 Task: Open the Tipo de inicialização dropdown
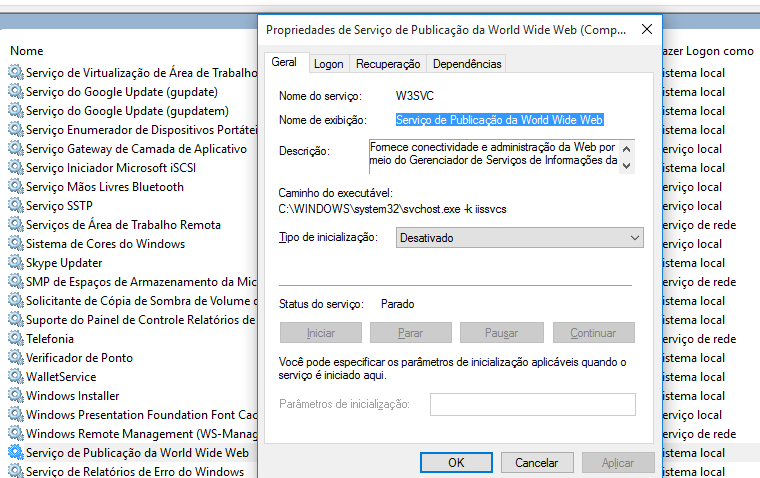coord(519,238)
